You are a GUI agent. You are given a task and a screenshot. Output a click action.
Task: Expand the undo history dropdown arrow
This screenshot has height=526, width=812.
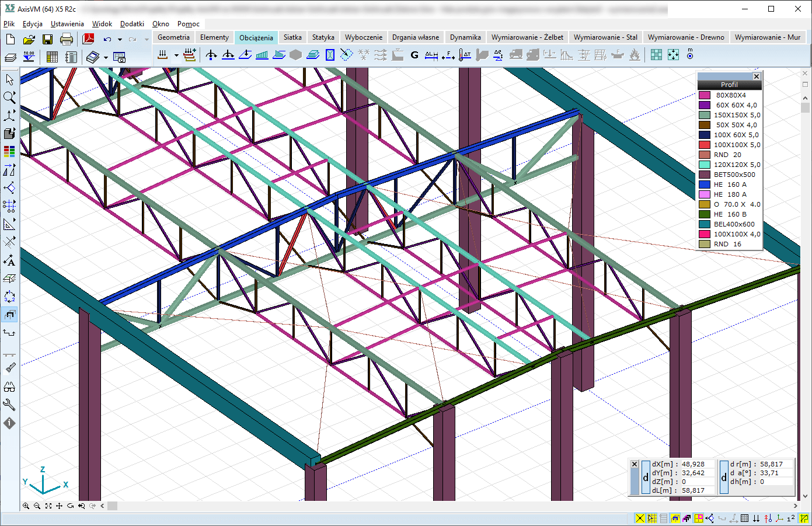(120, 40)
